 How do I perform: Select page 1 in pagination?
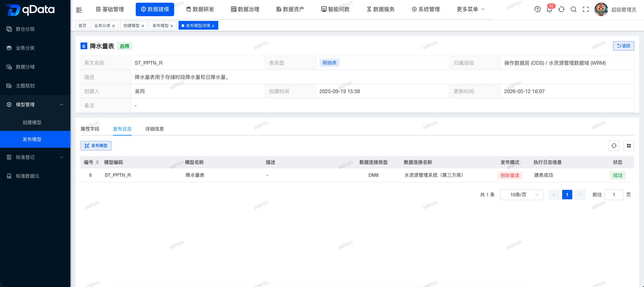click(567, 195)
